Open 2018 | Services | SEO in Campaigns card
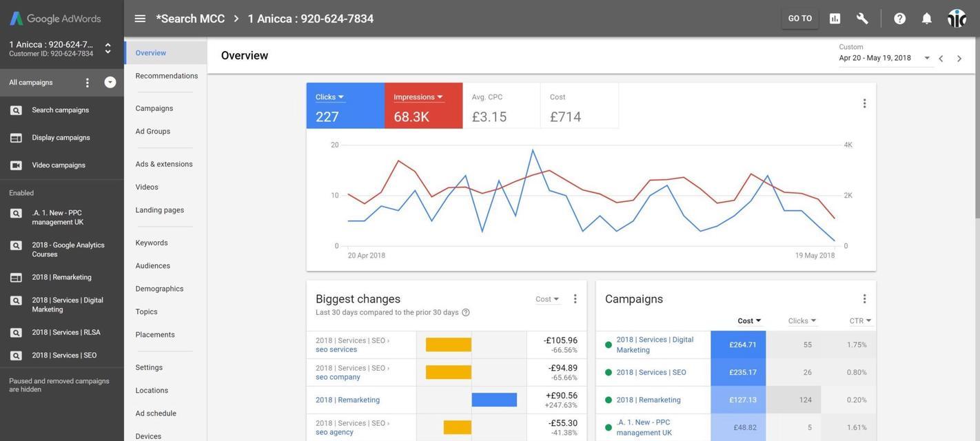Image resolution: width=980 pixels, height=441 pixels. [x=651, y=373]
